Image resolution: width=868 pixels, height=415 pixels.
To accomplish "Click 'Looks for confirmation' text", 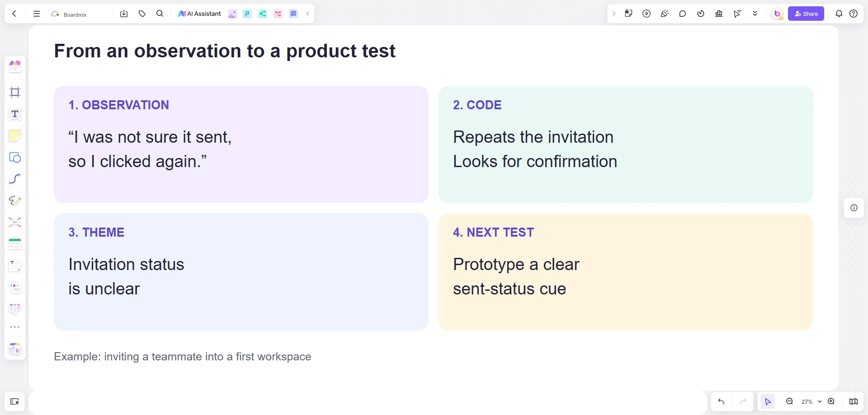I will [x=535, y=162].
